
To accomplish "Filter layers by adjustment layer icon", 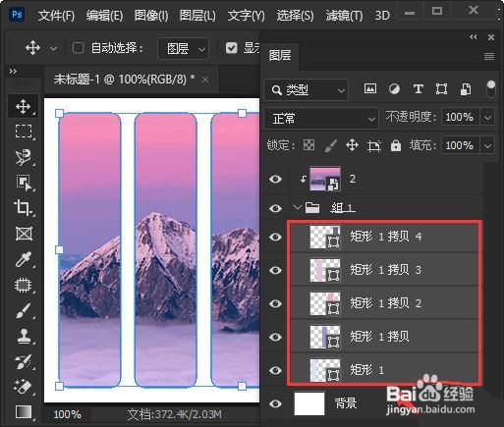I will pyautogui.click(x=394, y=89).
